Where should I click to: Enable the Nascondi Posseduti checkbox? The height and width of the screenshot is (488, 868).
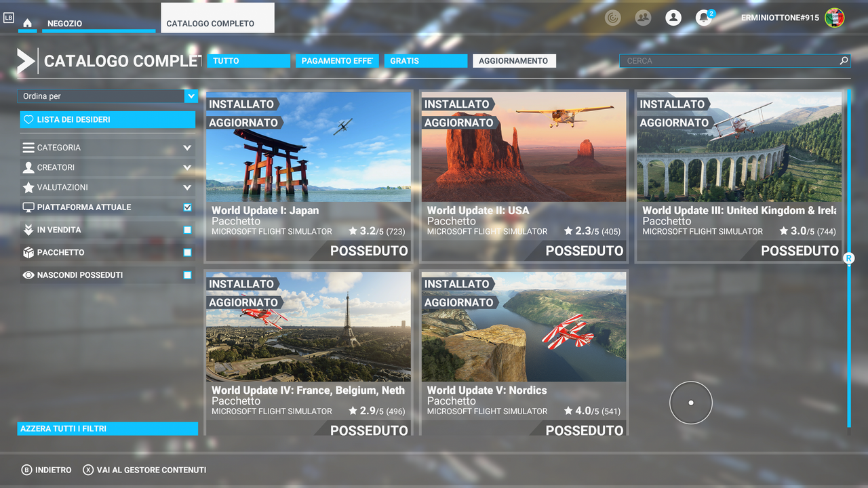tap(188, 275)
